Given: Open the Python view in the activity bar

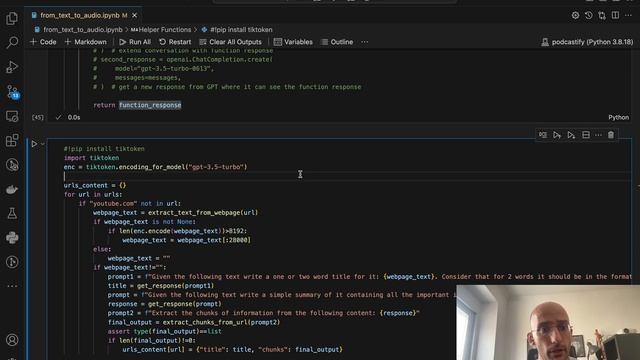Looking at the screenshot, I should pyautogui.click(x=12, y=238).
